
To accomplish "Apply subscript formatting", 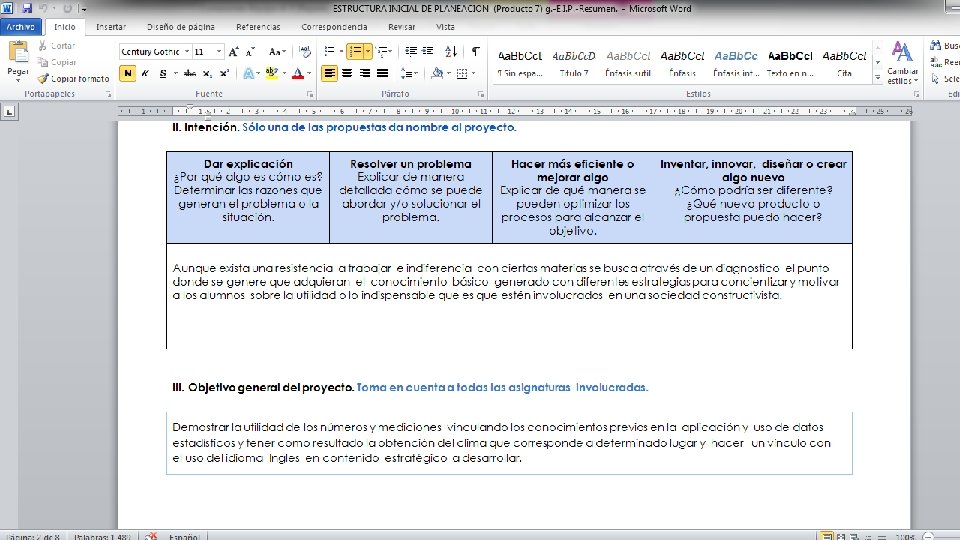I will click(x=207, y=73).
